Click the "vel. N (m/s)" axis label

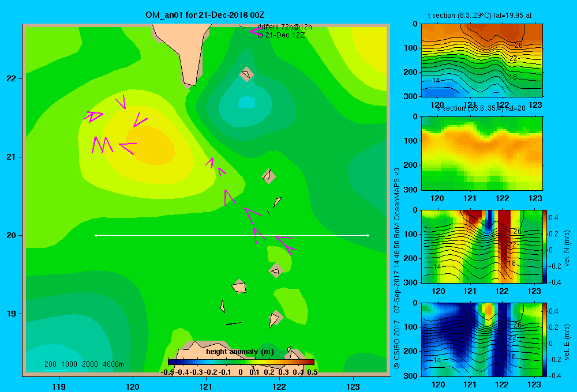tap(567, 248)
